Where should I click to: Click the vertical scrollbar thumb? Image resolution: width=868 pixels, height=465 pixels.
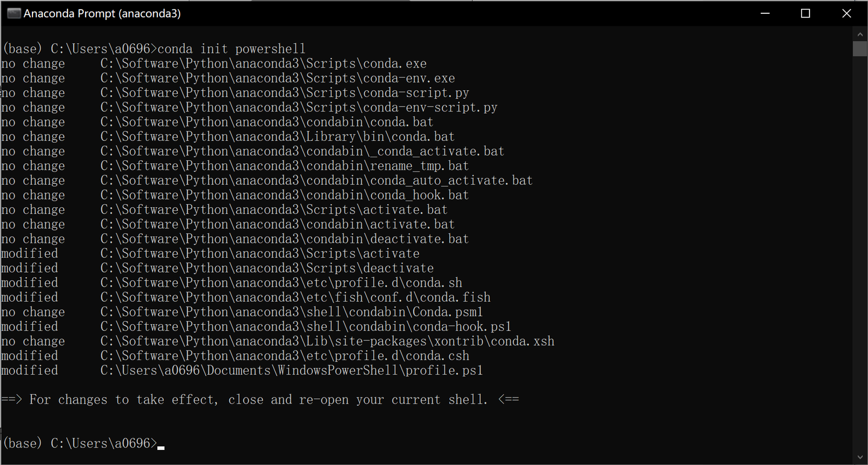(x=860, y=48)
